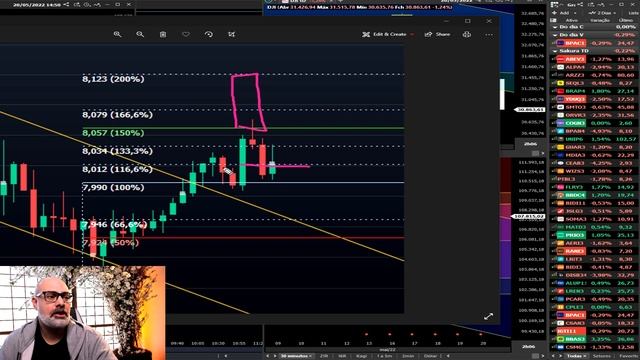Enter fullscreen with the diagonal arrow icon
This screenshot has width=640, height=360.
click(488, 316)
